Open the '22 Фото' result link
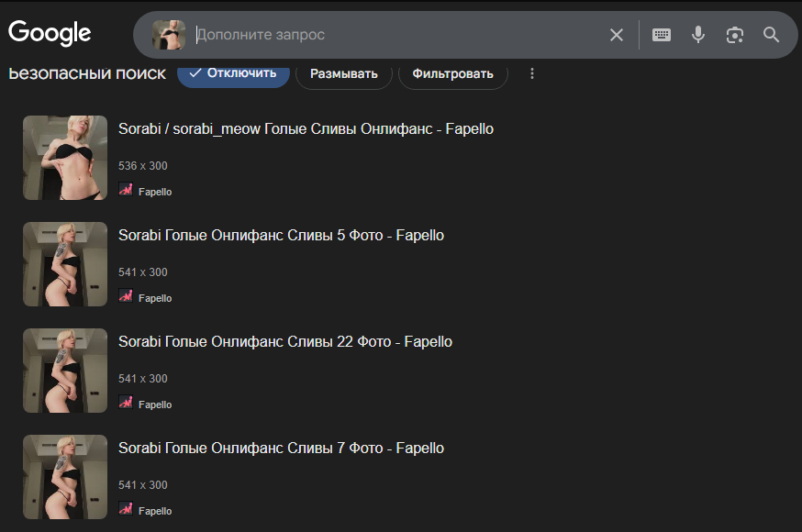 284,342
